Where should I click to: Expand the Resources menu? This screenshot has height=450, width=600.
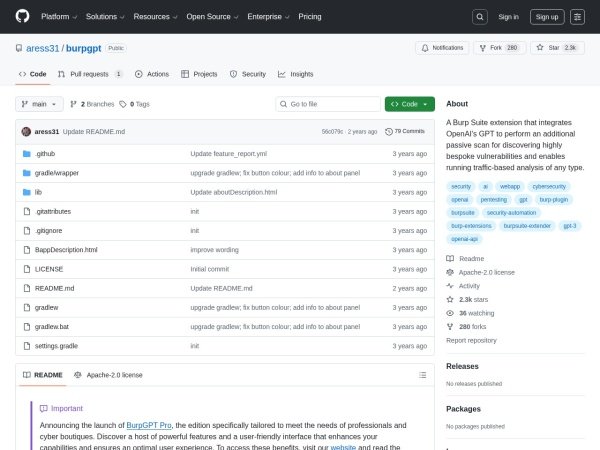tap(155, 17)
